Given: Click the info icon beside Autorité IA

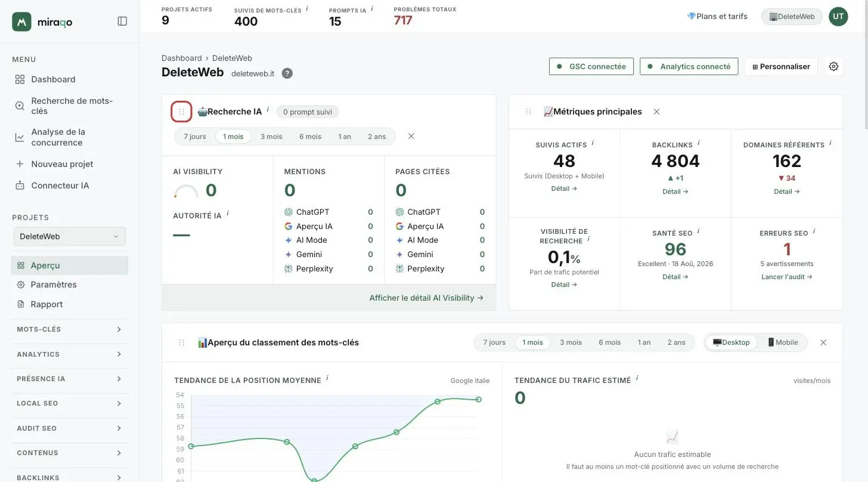Looking at the screenshot, I should (228, 214).
